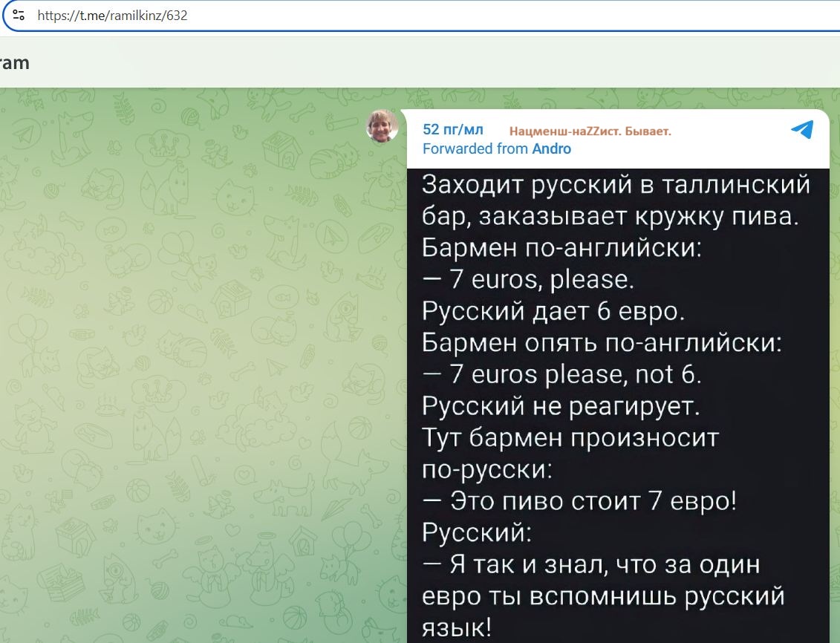Click the Telegram logo text in the header
This screenshot has width=840, height=643.
pyautogui.click(x=14, y=62)
